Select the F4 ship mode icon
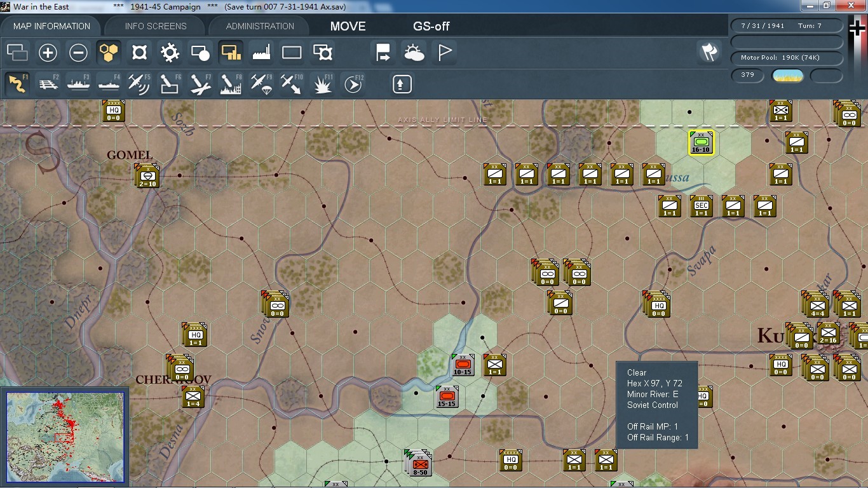Screen dimensions: 868x488 click(109, 84)
